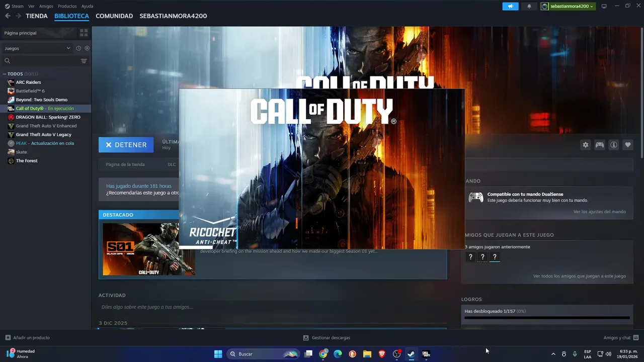Image resolution: width=644 pixels, height=362 pixels.
Task: Select Grand Theft Auto V Enhanced
Action: tap(46, 126)
